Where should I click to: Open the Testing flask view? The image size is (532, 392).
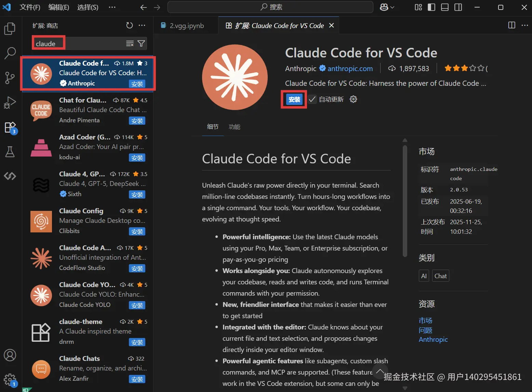(10, 152)
